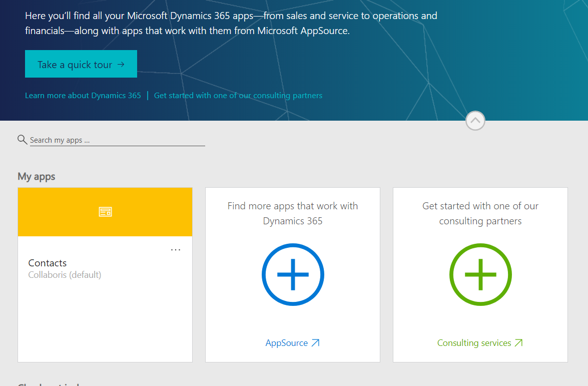Open the AppSource link
Image resolution: width=588 pixels, height=386 pixels.
point(293,343)
